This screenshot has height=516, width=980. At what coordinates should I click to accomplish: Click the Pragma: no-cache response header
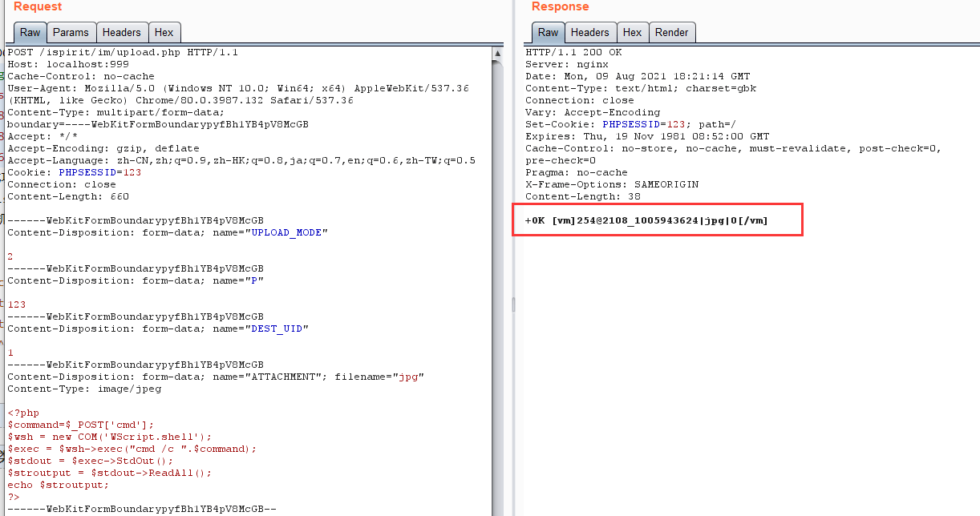click(577, 172)
